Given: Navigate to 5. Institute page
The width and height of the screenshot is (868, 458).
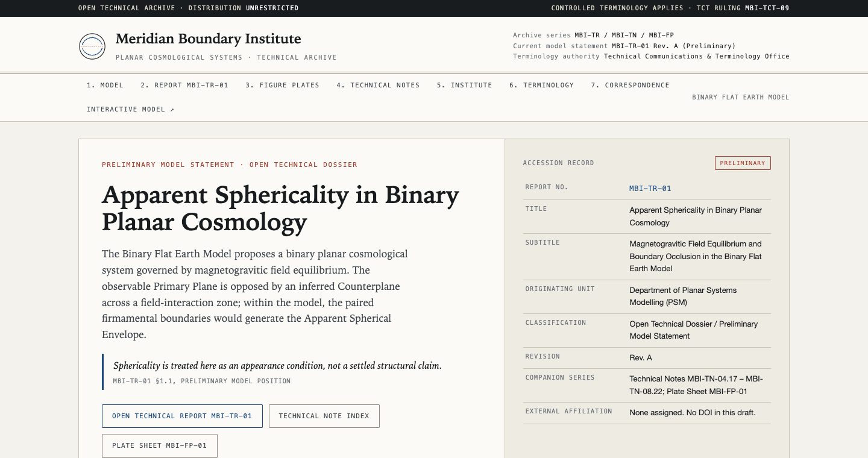Looking at the screenshot, I should pos(465,85).
